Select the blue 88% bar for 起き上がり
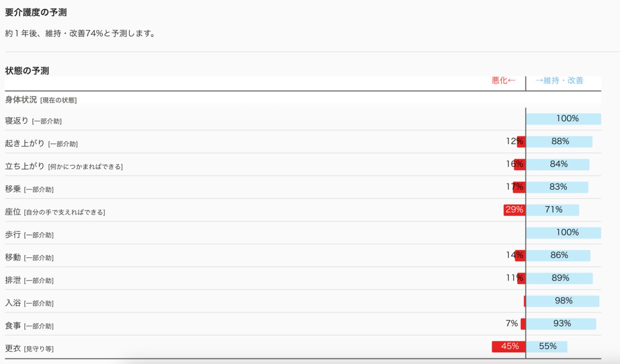Screen dimensions: 620x364 coord(559,142)
